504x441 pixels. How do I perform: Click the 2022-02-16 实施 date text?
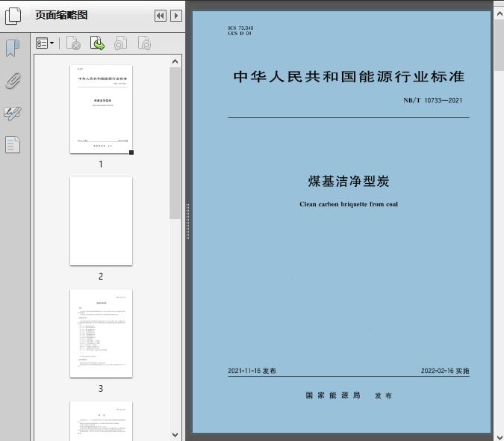coord(445,371)
